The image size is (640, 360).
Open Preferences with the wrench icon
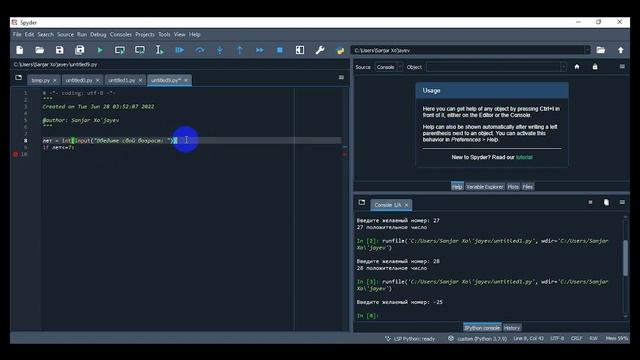(320, 50)
